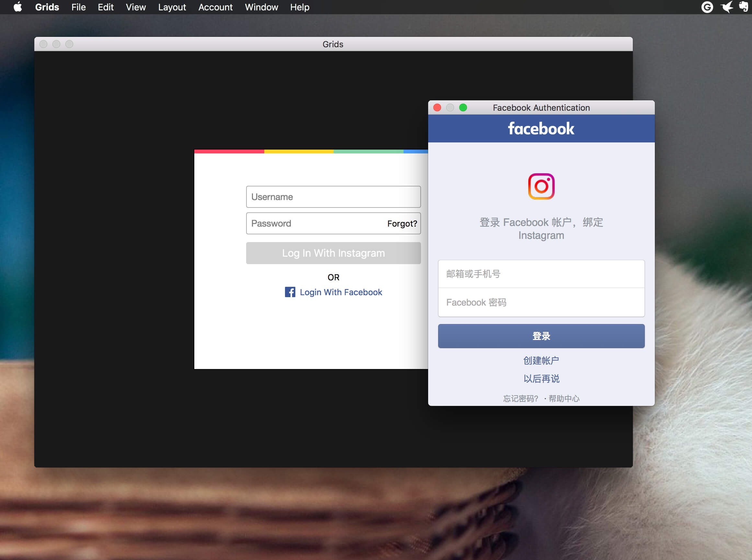Screen dimensions: 752x560
Task: Open the File menu
Action: [78, 7]
